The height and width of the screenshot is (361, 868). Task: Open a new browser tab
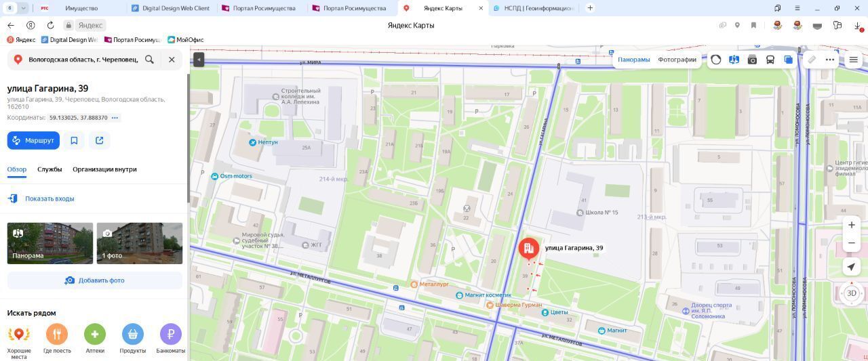(590, 8)
